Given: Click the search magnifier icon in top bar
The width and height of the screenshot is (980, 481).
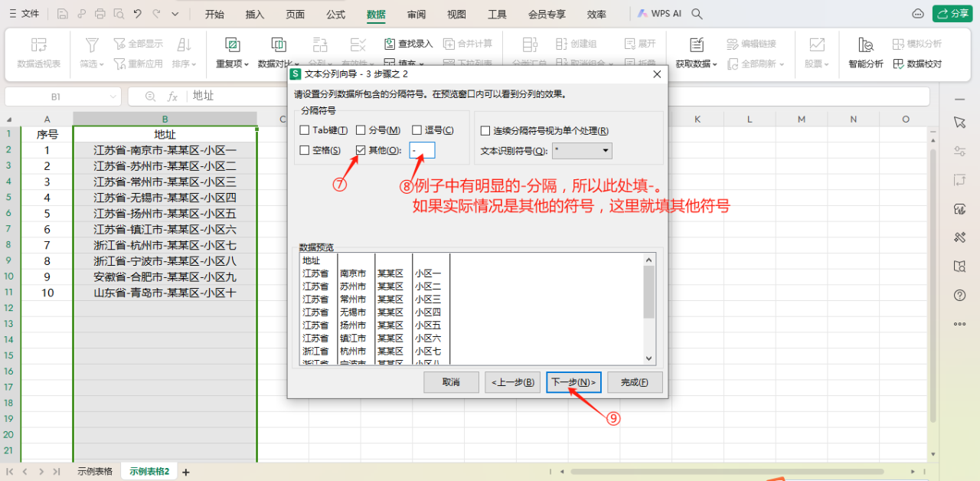Looking at the screenshot, I should 697,14.
